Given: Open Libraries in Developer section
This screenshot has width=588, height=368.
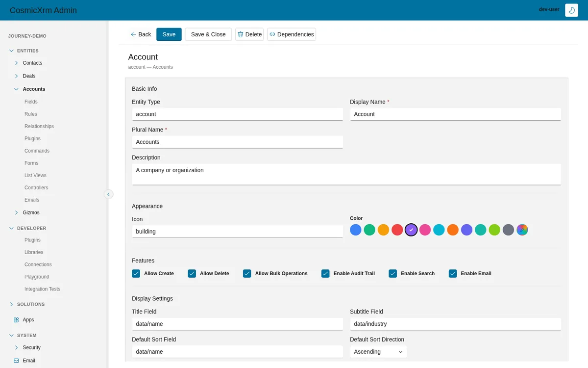Looking at the screenshot, I should coord(34,252).
